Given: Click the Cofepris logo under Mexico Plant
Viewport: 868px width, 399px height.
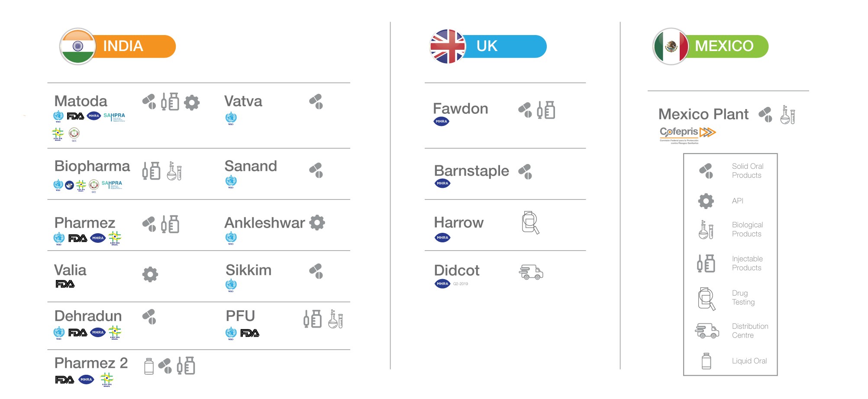Looking at the screenshot, I should pos(687,135).
